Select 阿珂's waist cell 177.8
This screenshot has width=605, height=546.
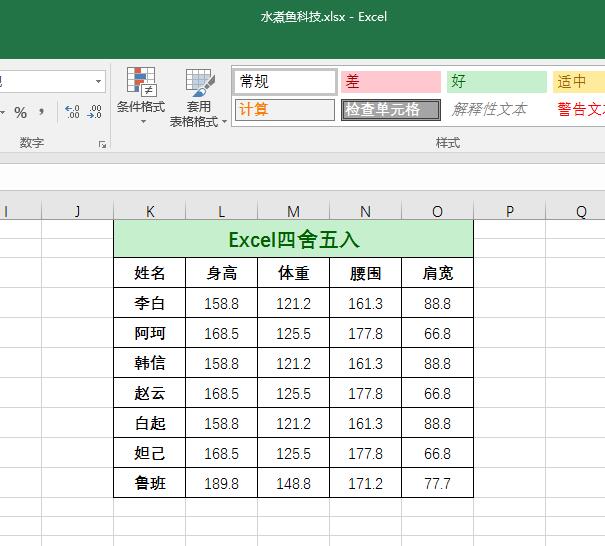365,333
